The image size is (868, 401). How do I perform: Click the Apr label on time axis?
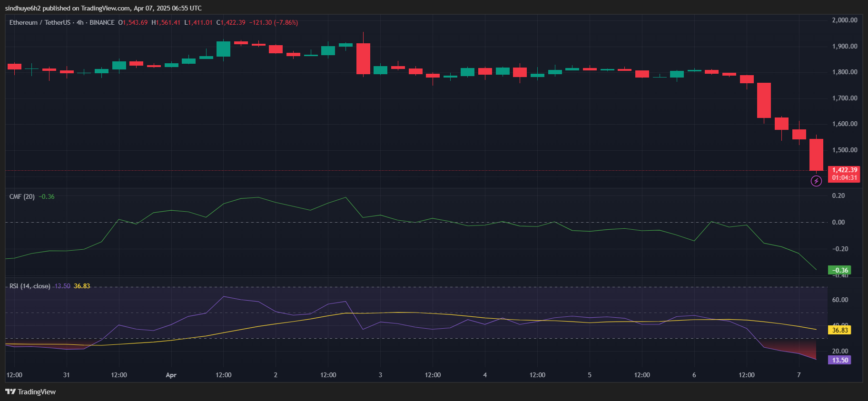pyautogui.click(x=171, y=375)
